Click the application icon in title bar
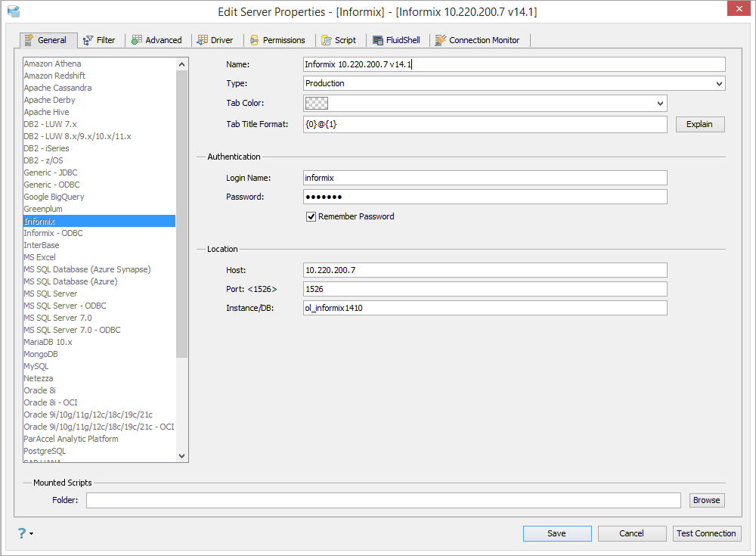 tap(14, 11)
